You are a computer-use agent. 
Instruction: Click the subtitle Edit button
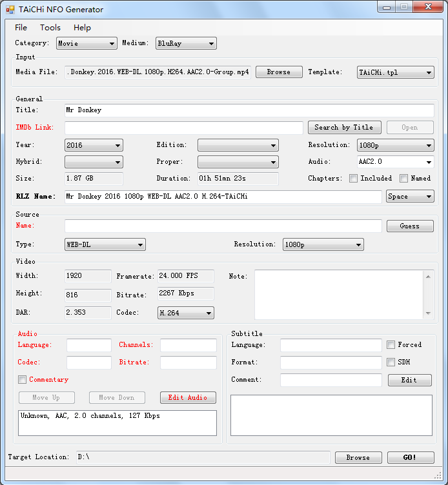(x=410, y=380)
